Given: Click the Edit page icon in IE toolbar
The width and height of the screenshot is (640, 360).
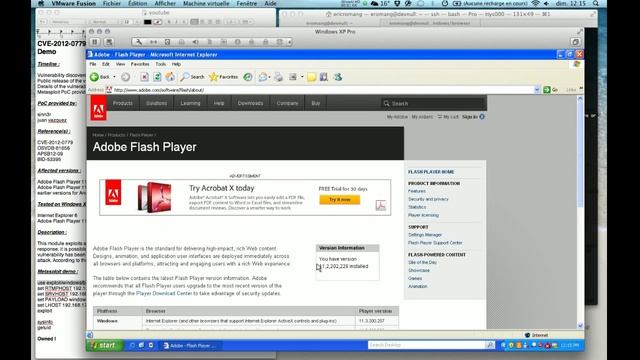Looking at the screenshot, I should pos(293,77).
